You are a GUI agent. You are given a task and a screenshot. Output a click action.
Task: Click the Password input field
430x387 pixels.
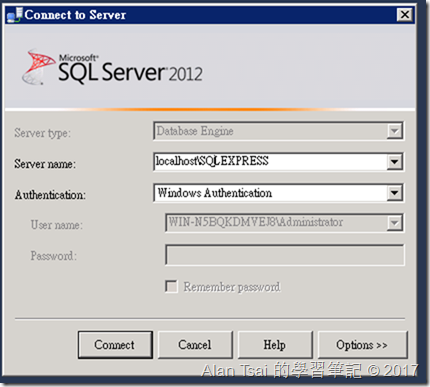[x=285, y=255]
